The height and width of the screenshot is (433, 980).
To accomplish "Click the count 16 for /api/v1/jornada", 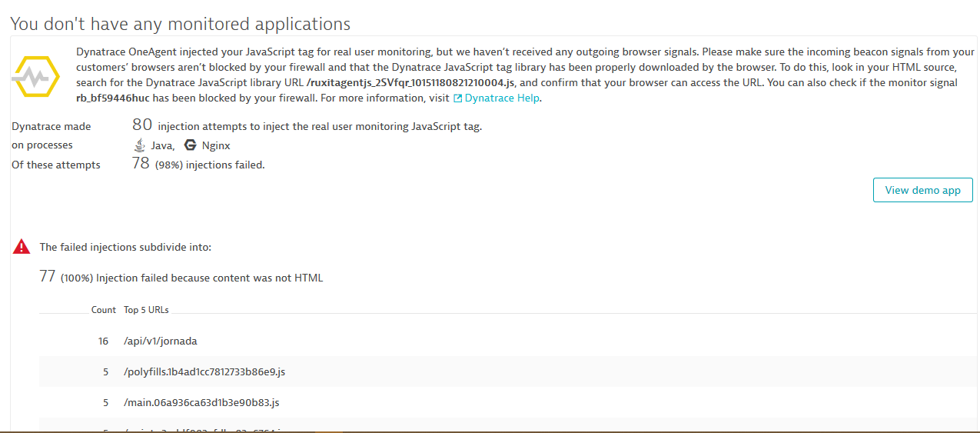I will [104, 341].
